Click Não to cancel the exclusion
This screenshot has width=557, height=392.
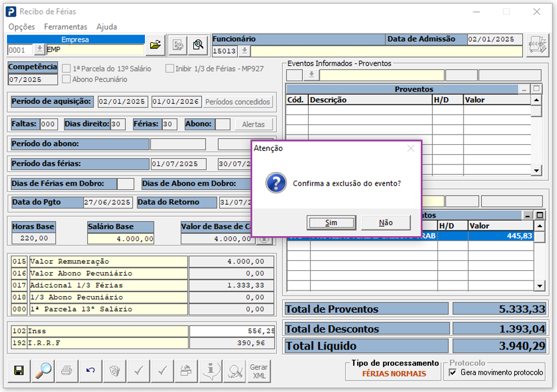(386, 223)
